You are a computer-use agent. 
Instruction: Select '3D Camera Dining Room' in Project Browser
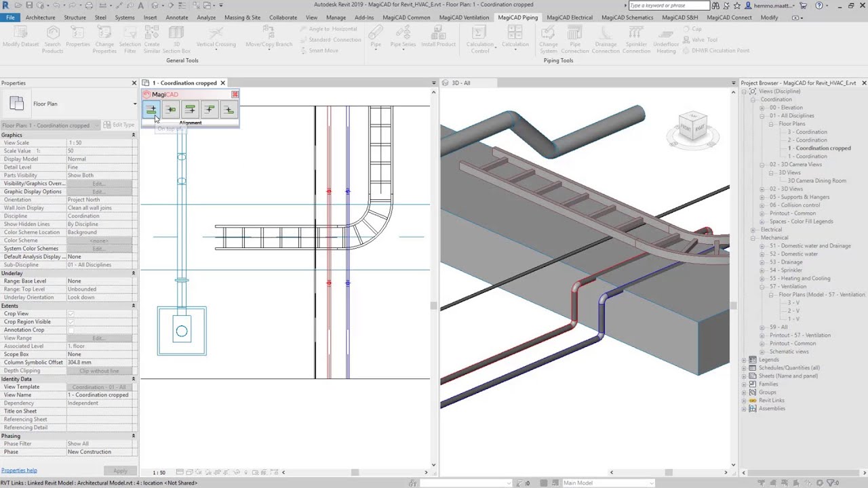(x=816, y=181)
